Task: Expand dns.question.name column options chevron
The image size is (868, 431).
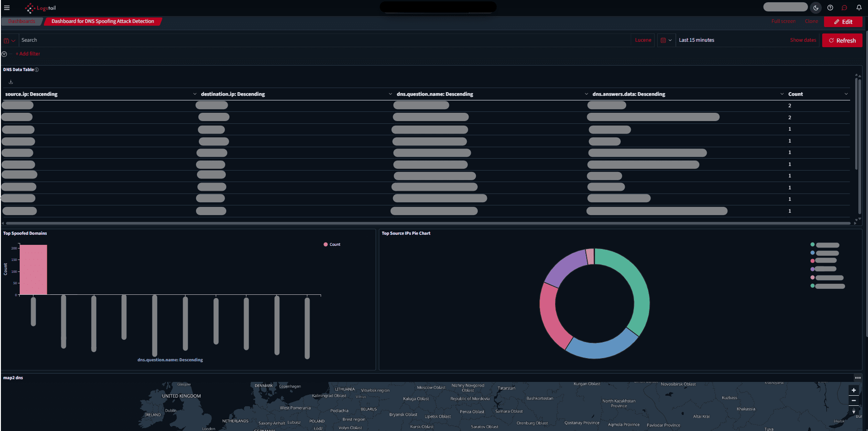Action: 586,94
